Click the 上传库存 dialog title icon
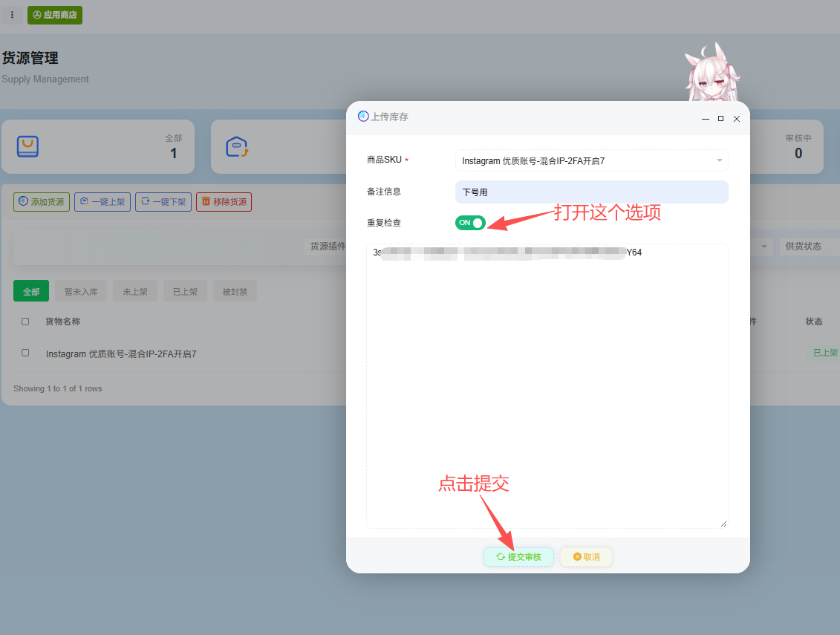 click(x=363, y=117)
